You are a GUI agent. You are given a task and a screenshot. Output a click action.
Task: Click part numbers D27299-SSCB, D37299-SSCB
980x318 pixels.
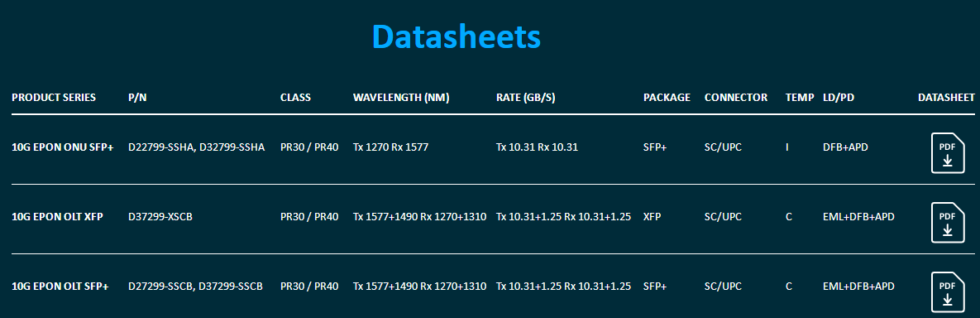coord(195,287)
